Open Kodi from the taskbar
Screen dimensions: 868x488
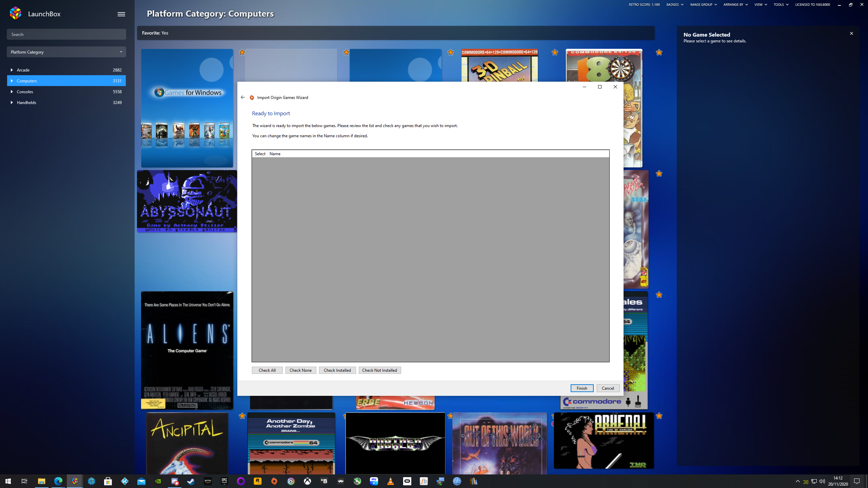[124, 481]
